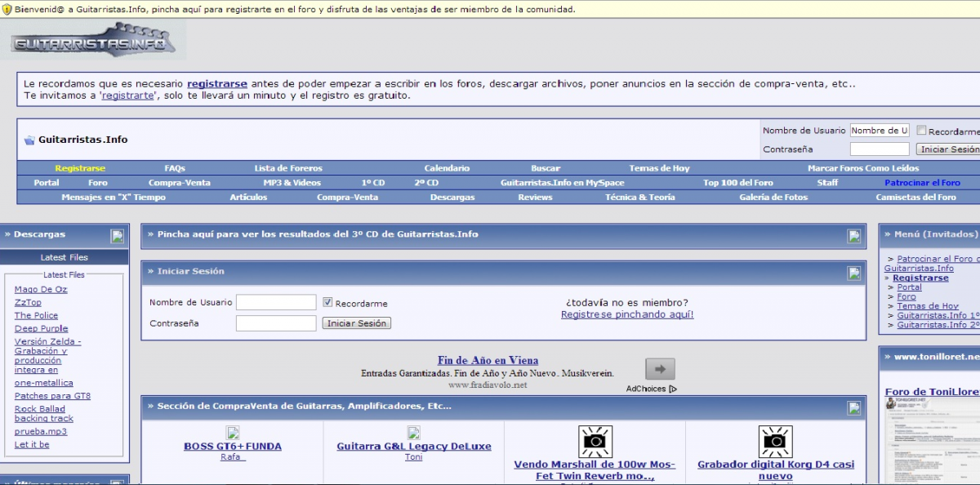Click the security shield icon in notification bar
980x485 pixels.
(x=7, y=10)
